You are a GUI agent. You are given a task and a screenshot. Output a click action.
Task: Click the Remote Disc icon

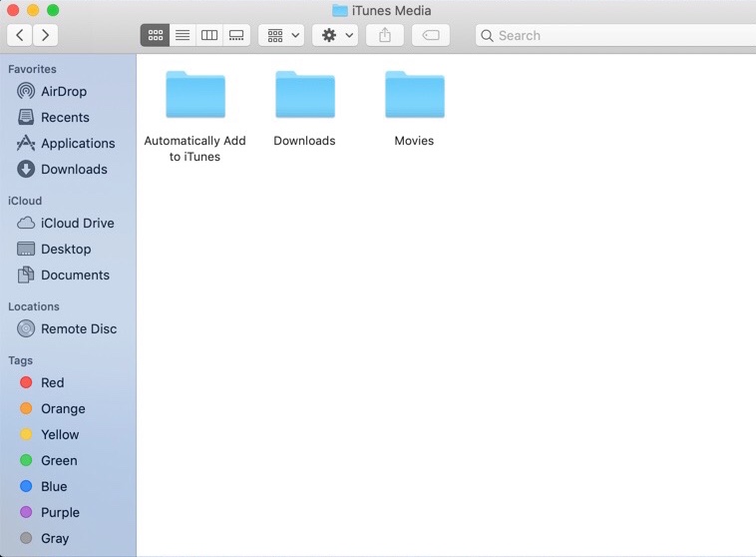click(26, 328)
